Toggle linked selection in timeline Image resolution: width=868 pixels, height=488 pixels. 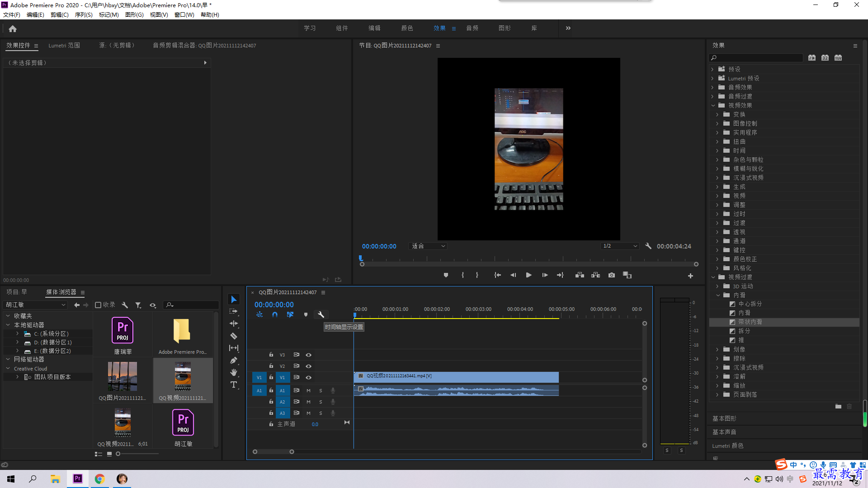(290, 314)
